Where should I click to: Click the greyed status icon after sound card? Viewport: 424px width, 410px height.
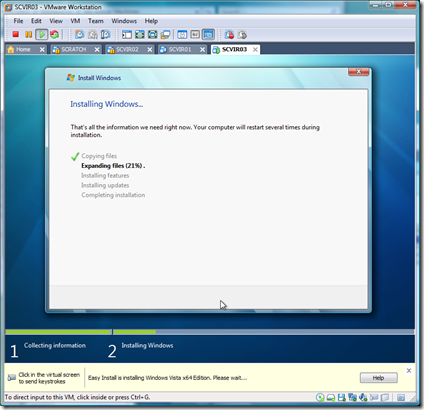click(374, 397)
